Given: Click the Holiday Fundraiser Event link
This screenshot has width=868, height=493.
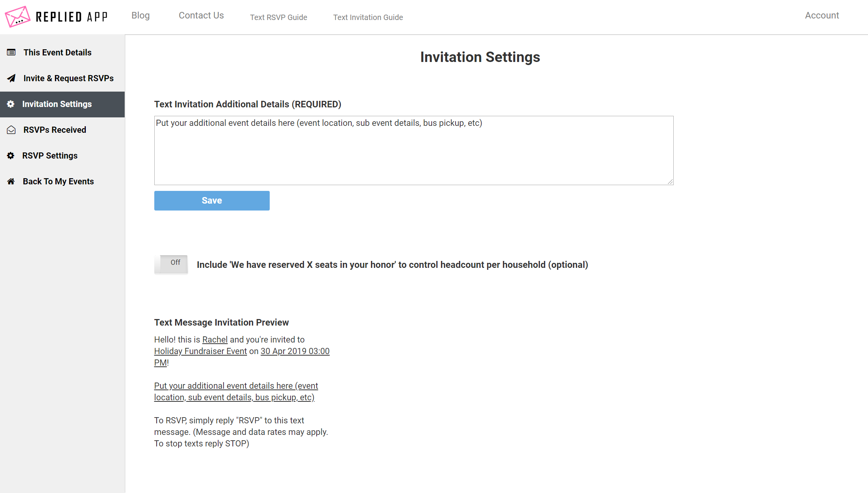Looking at the screenshot, I should (x=200, y=351).
